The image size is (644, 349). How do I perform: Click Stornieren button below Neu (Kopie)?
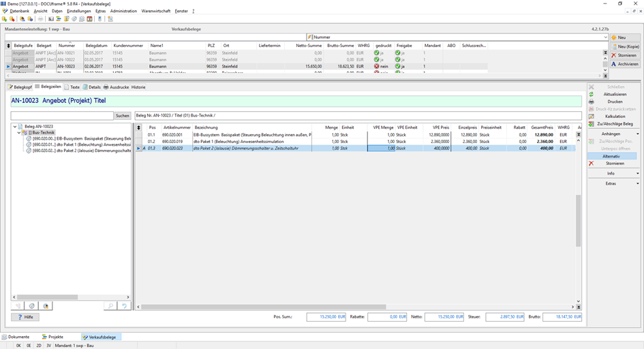[625, 55]
